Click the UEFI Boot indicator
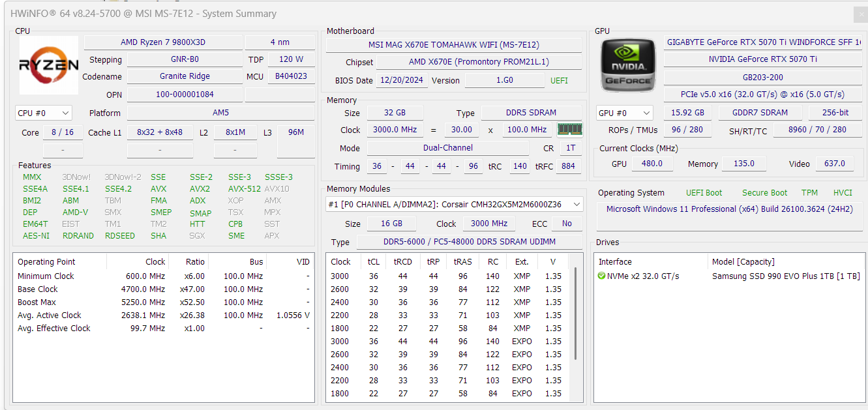Screen dimensions: 868x410 click(704, 193)
